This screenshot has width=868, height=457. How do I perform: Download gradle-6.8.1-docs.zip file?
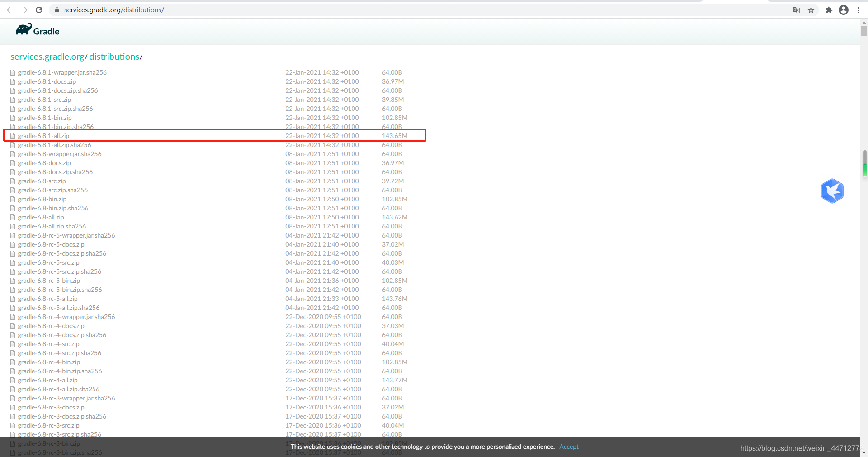47,81
